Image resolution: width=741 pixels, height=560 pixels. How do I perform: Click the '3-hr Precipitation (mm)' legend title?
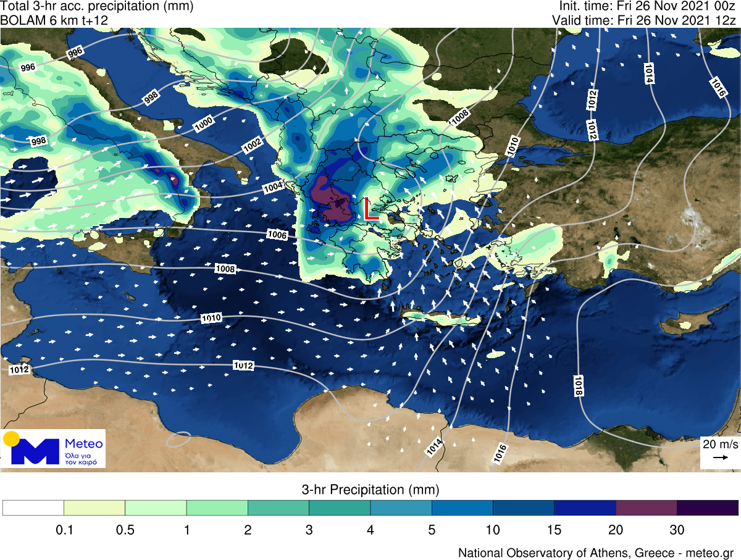[371, 490]
